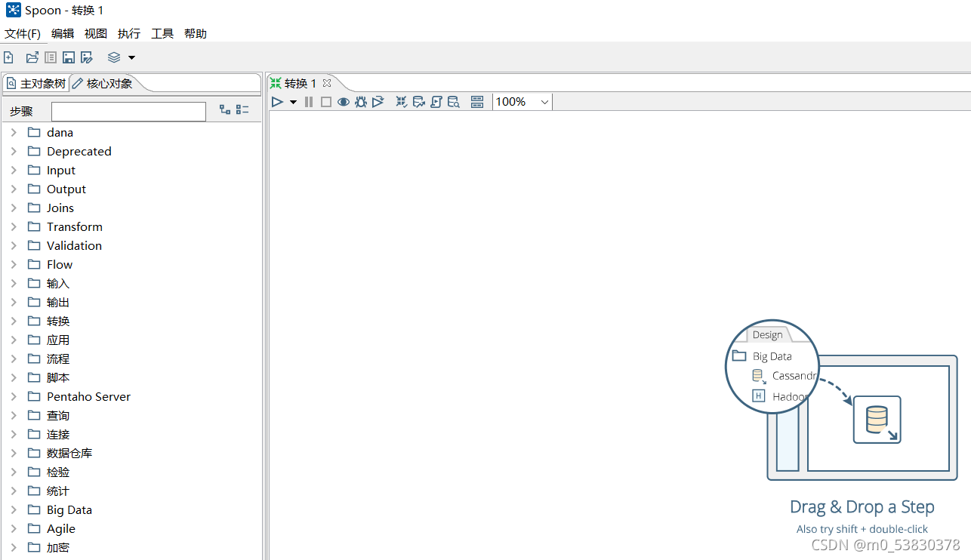Collapse all tree nodes icon
Screen dimensions: 971x560
point(242,109)
